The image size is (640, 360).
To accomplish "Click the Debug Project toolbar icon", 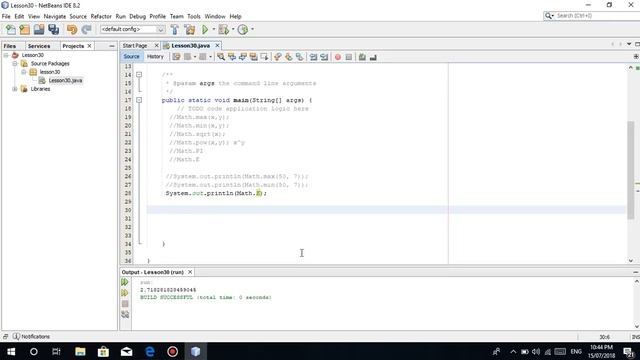I will click(x=223, y=29).
